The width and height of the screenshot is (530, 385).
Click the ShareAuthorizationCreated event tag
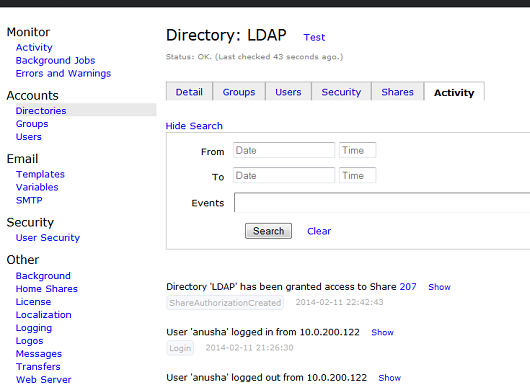point(225,303)
